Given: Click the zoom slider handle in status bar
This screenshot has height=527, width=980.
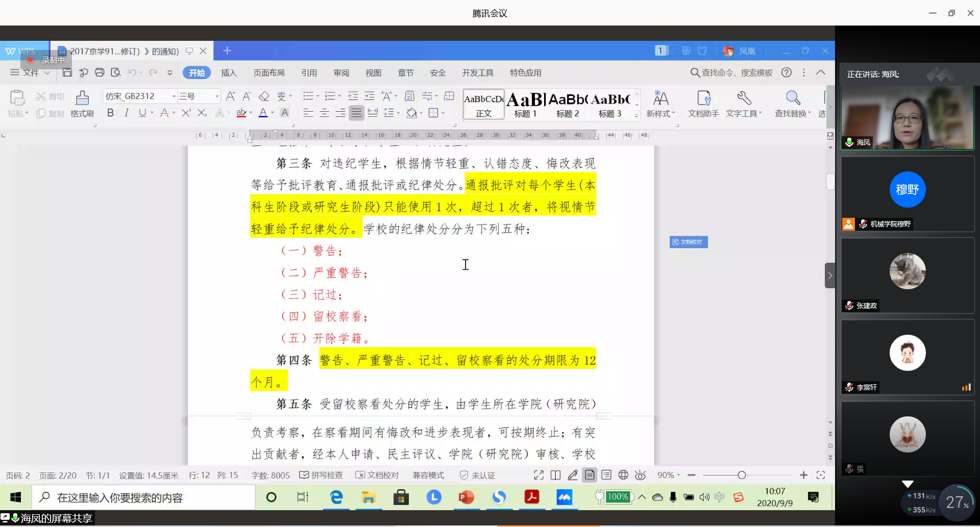Looking at the screenshot, I should click(742, 475).
